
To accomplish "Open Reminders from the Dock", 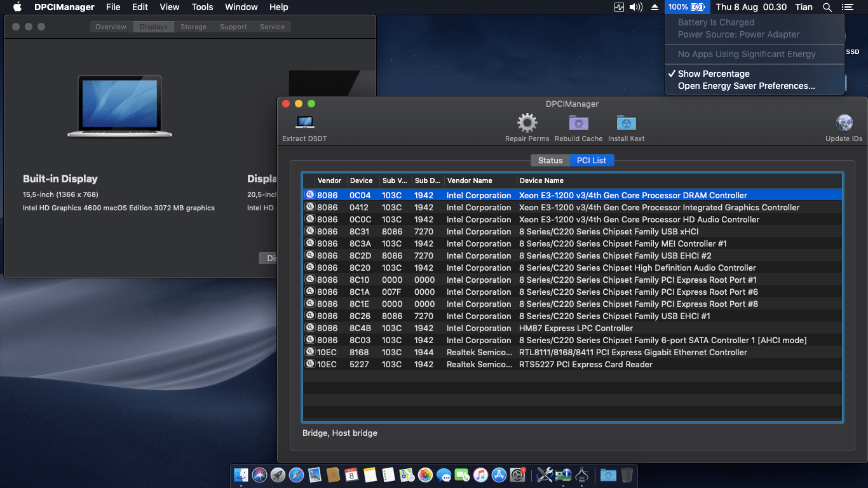I will click(x=388, y=475).
